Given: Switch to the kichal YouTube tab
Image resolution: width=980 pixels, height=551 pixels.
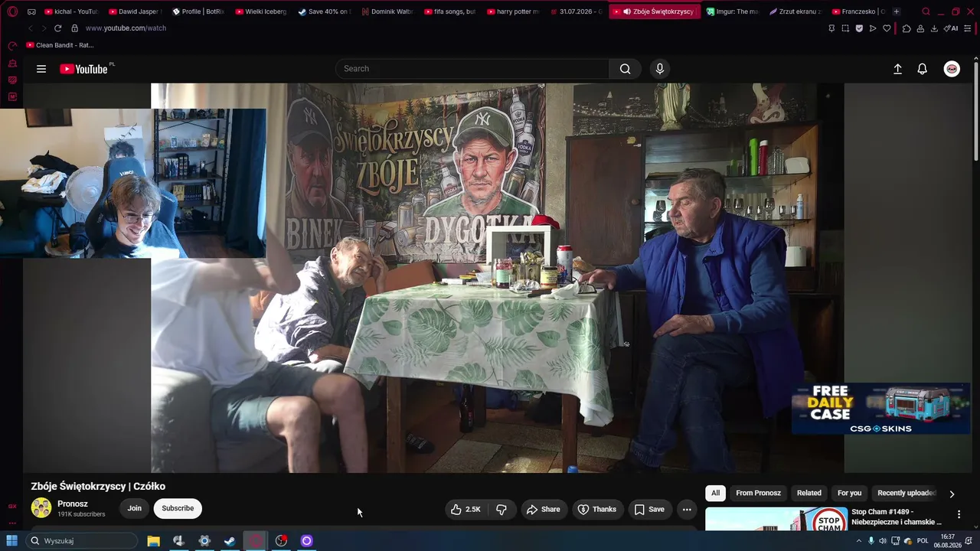Looking at the screenshot, I should click(71, 11).
